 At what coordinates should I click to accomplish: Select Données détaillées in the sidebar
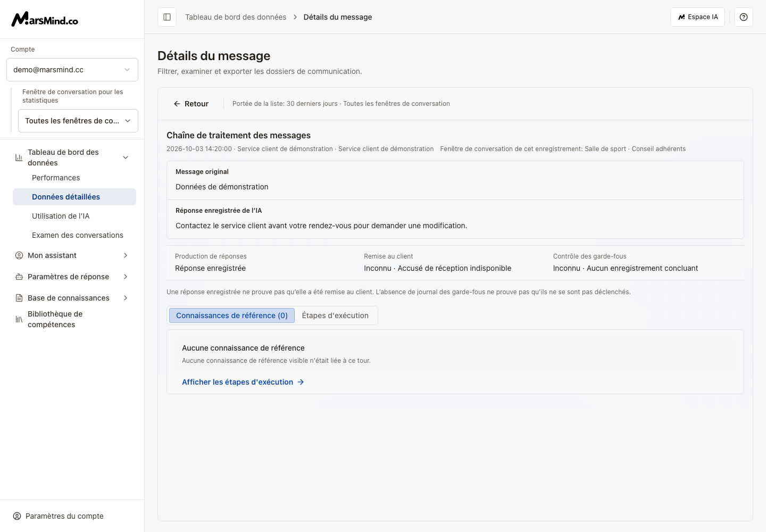coord(74,197)
